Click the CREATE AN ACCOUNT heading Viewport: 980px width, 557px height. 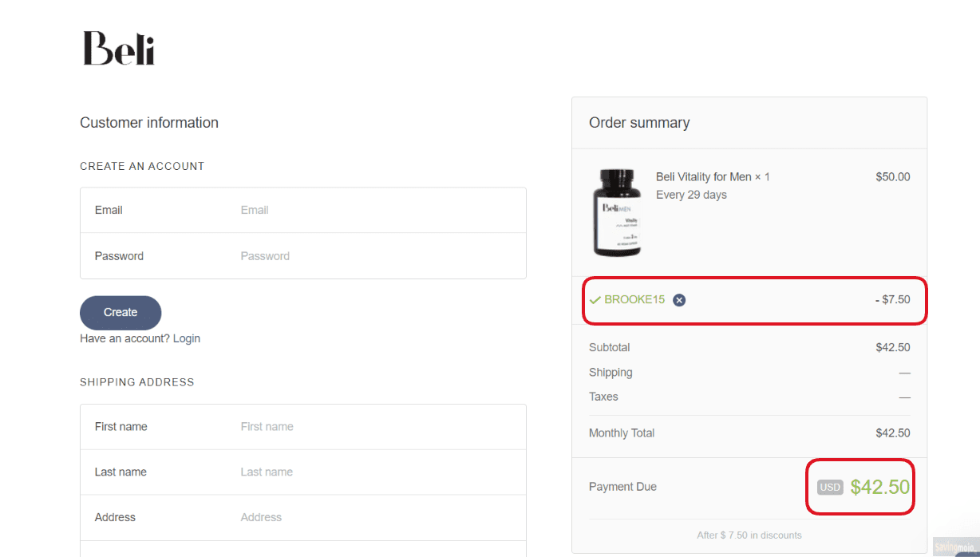[x=142, y=166]
